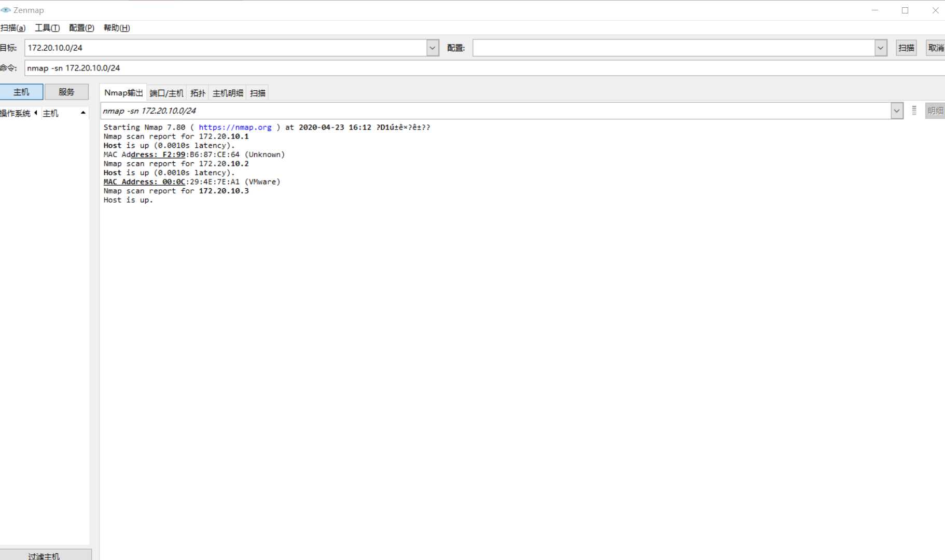Expand the target (目标) dropdown arrow
Image resolution: width=945 pixels, height=560 pixels.
433,48
